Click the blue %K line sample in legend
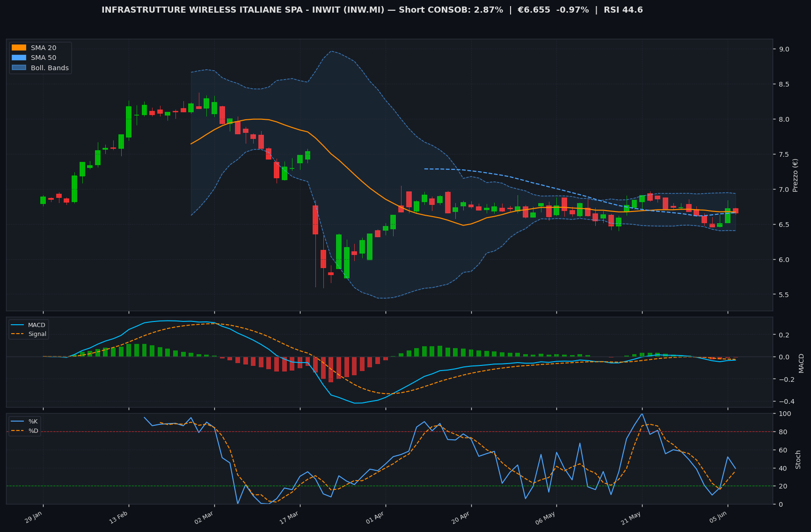The width and height of the screenshot is (811, 532). click(x=18, y=422)
